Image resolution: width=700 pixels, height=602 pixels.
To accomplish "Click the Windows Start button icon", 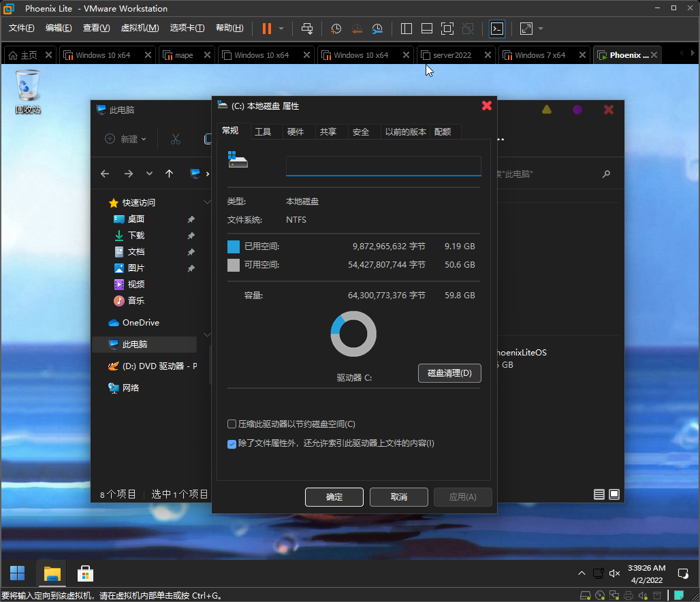I will click(x=18, y=573).
